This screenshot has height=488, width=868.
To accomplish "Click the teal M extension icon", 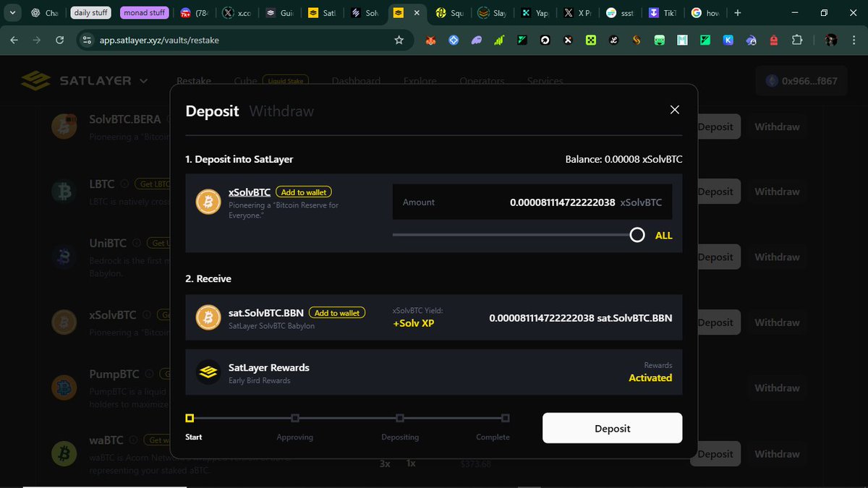I will pos(681,40).
